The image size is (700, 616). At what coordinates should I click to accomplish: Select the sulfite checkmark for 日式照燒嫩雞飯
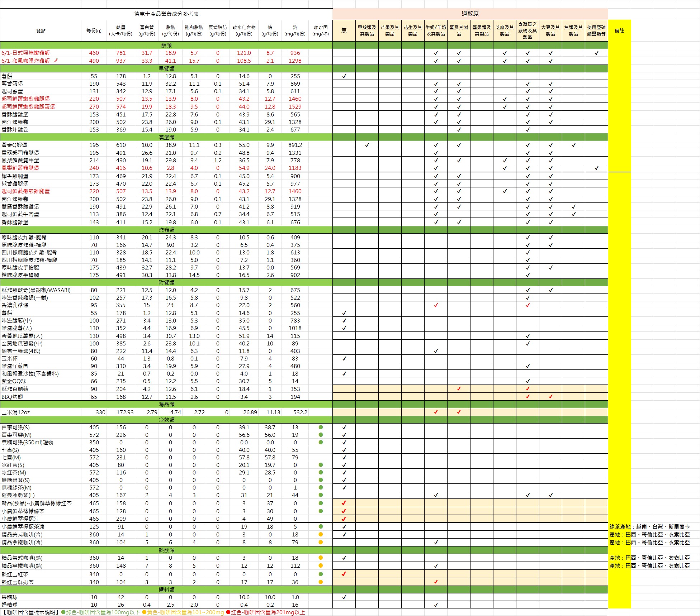point(596,53)
